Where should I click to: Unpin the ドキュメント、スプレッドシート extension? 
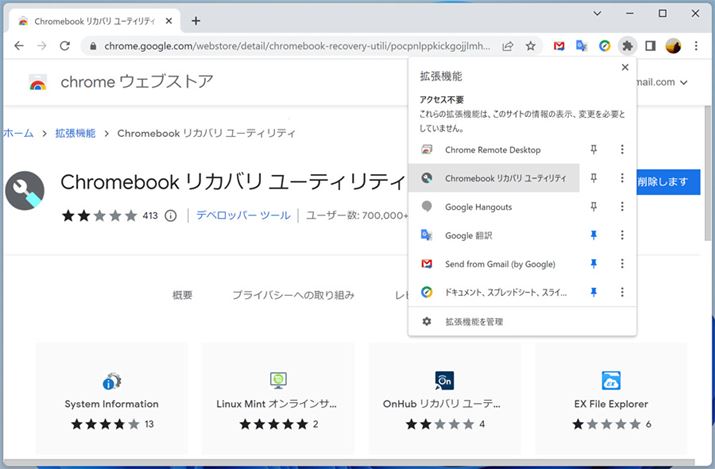pos(593,292)
